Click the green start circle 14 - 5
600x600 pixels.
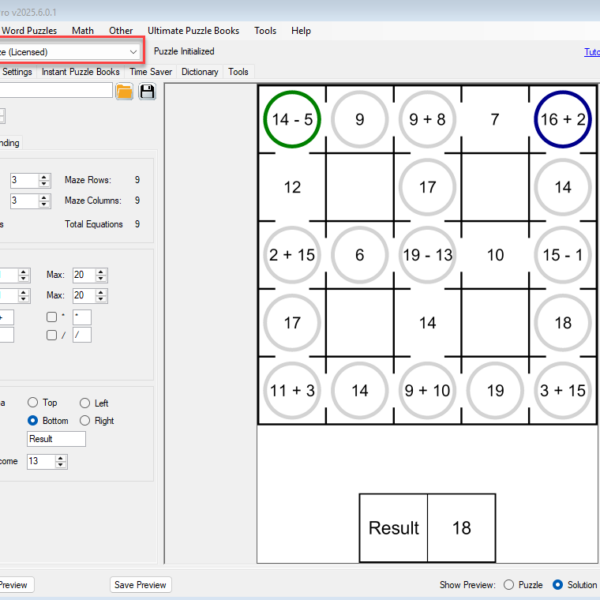pos(293,120)
